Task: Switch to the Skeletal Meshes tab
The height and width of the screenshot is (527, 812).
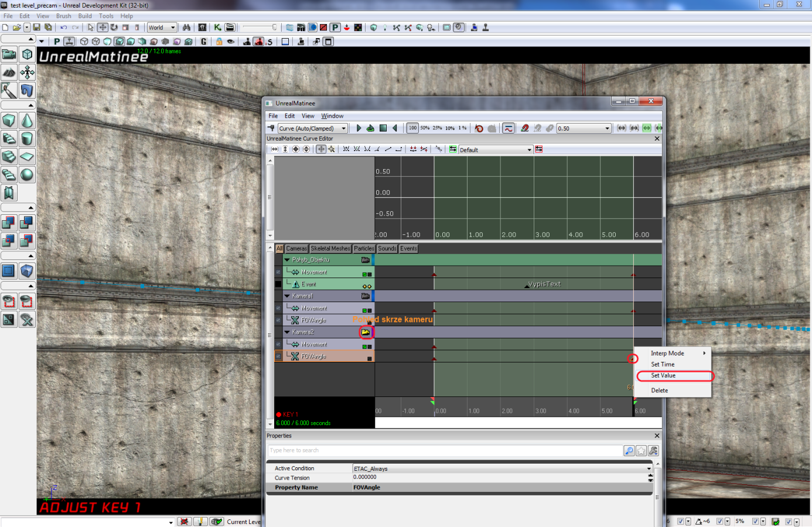Action: coord(330,249)
